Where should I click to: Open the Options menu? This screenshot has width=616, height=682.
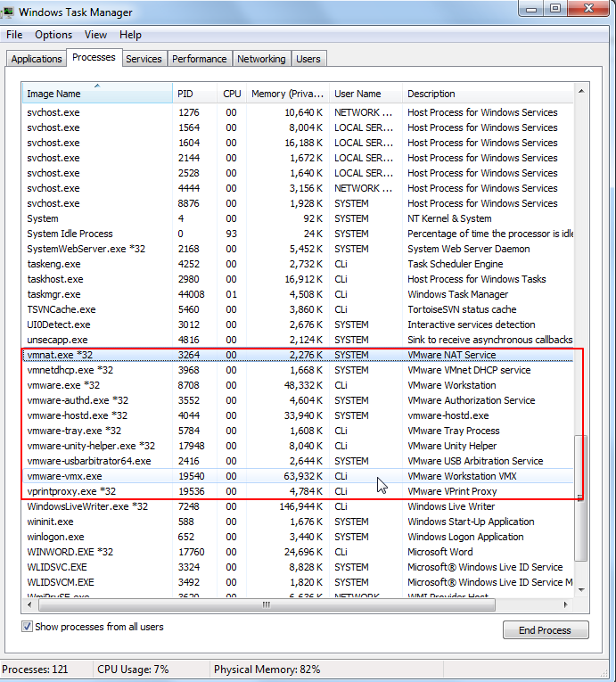[53, 35]
